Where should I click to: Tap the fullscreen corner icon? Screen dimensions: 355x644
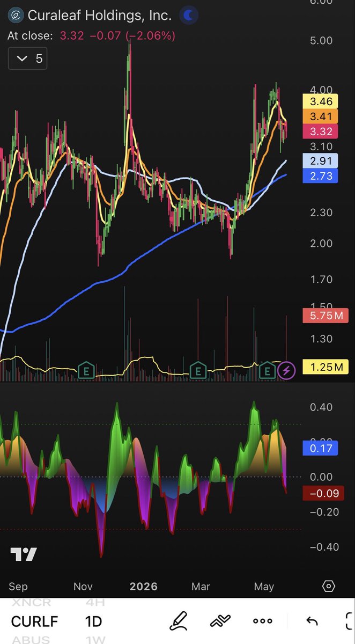pyautogui.click(x=349, y=621)
